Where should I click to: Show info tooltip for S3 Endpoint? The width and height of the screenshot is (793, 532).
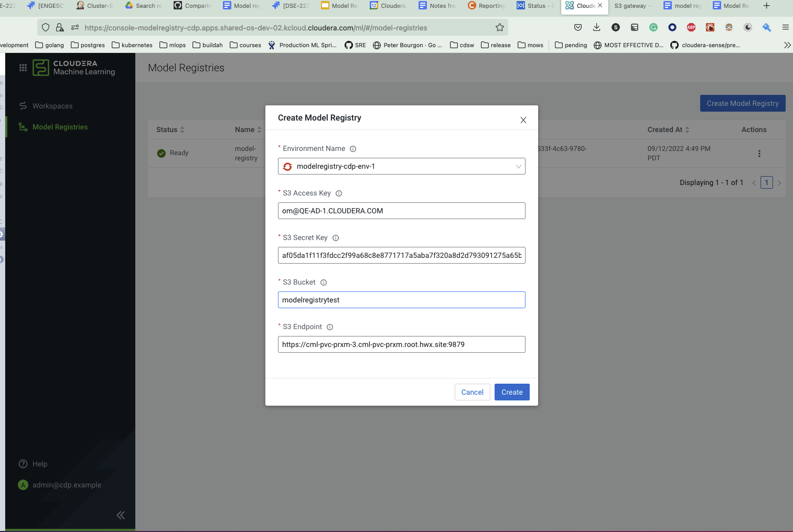coord(330,327)
